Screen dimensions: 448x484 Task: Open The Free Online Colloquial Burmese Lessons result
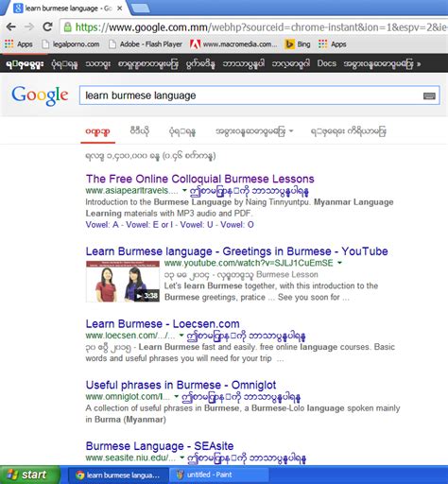point(200,179)
